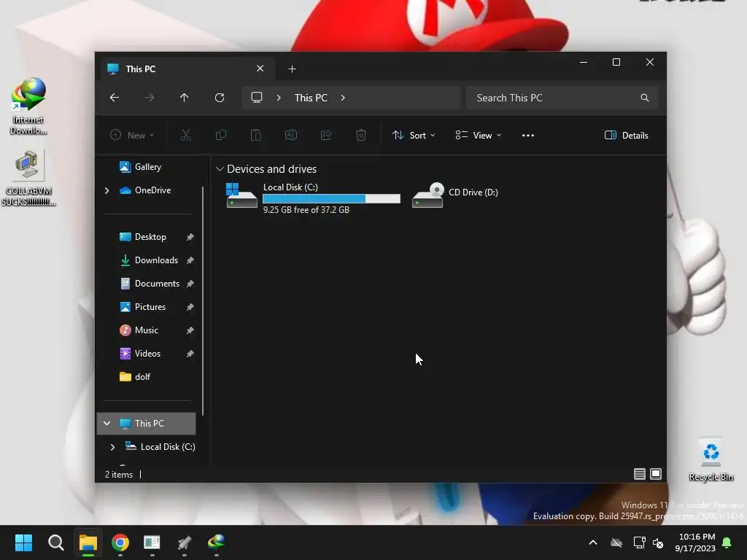Switch to the details list view icon
The height and width of the screenshot is (560, 747).
coord(639,474)
